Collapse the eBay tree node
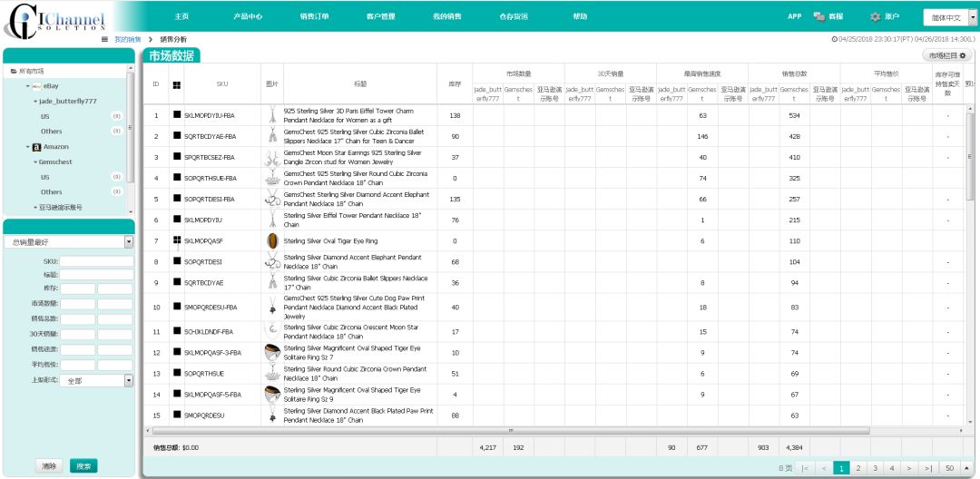The height and width of the screenshot is (479, 980). click(x=28, y=86)
